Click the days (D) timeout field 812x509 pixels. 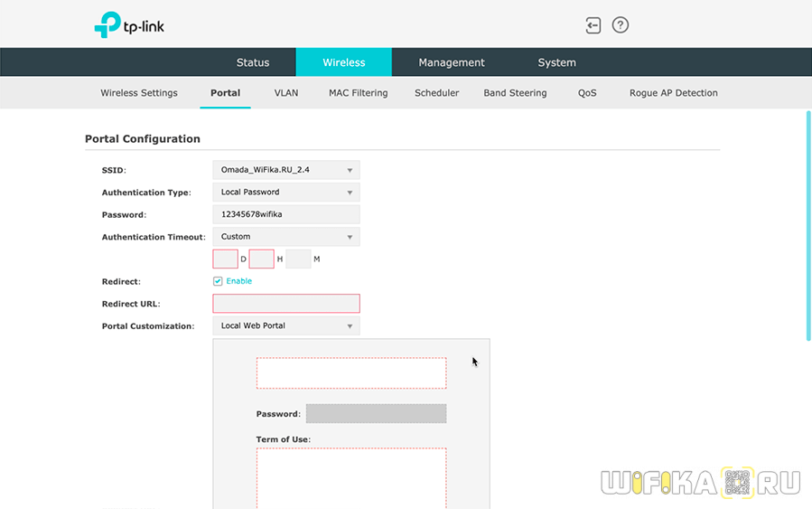(225, 259)
